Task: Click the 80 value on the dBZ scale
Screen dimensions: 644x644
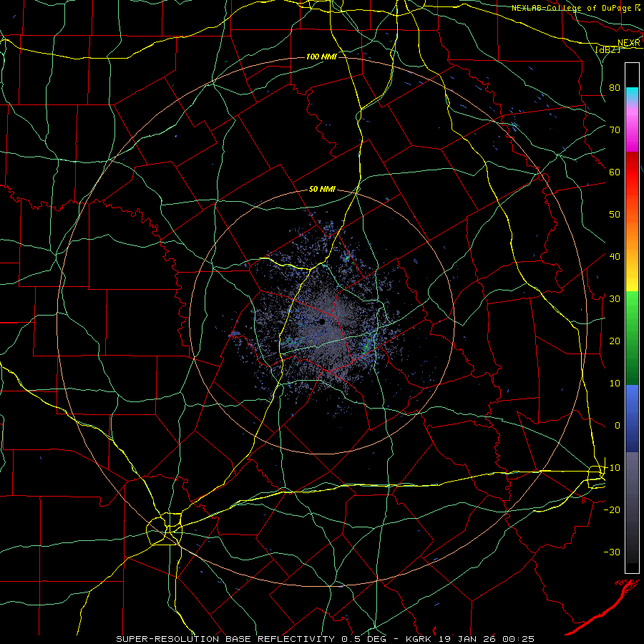Action: [x=615, y=88]
